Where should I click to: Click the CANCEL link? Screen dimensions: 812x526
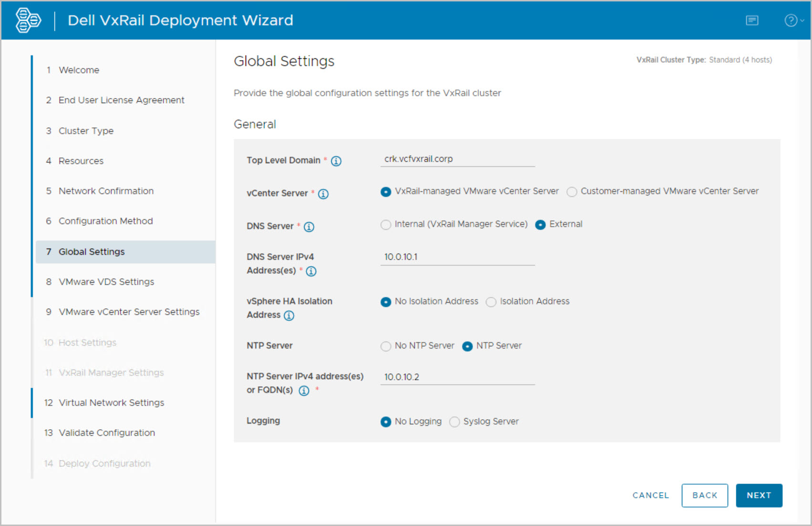coord(650,495)
